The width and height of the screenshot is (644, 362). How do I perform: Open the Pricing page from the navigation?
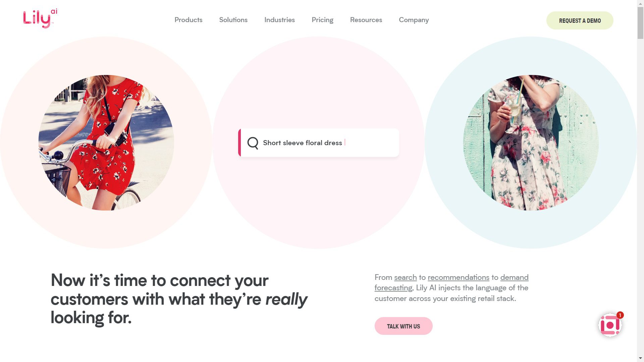pyautogui.click(x=322, y=20)
